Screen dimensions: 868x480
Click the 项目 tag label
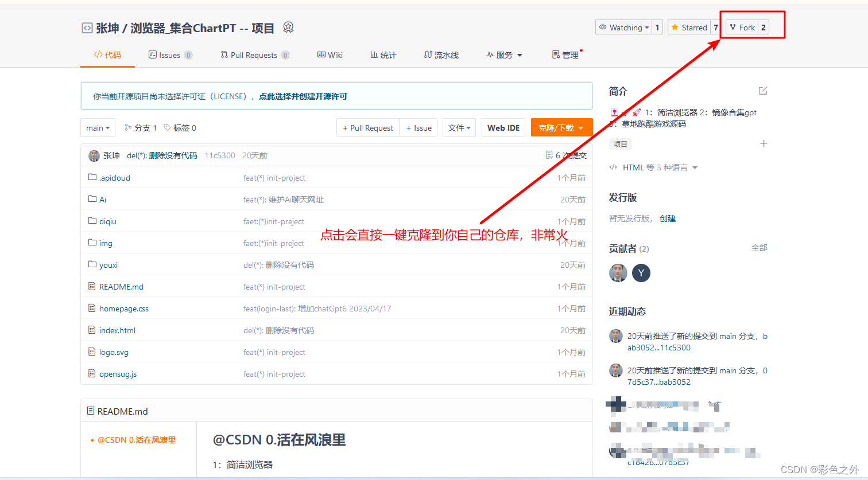[x=621, y=144]
